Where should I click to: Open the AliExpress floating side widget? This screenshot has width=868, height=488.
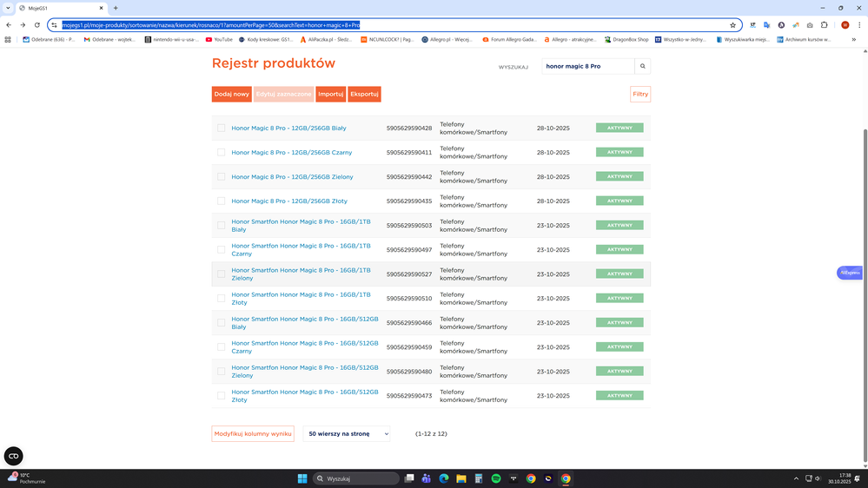click(849, 273)
